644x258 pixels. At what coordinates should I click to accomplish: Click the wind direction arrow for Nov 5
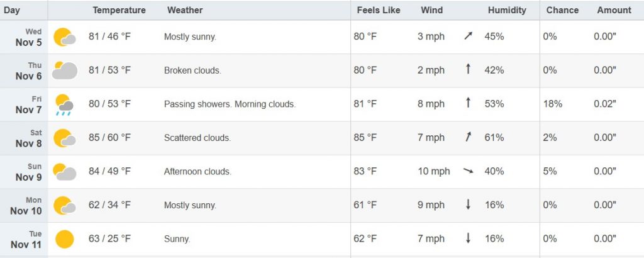tap(468, 36)
